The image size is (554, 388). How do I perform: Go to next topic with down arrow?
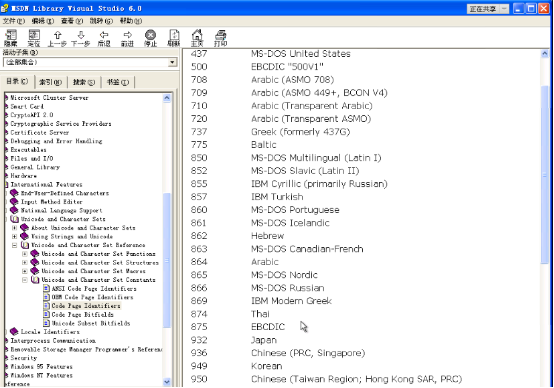click(81, 38)
